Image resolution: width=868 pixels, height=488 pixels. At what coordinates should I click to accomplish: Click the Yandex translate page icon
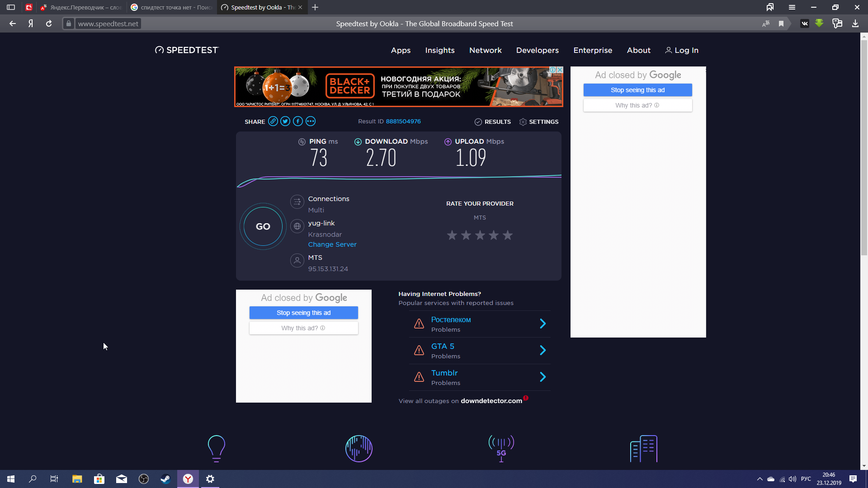(766, 23)
